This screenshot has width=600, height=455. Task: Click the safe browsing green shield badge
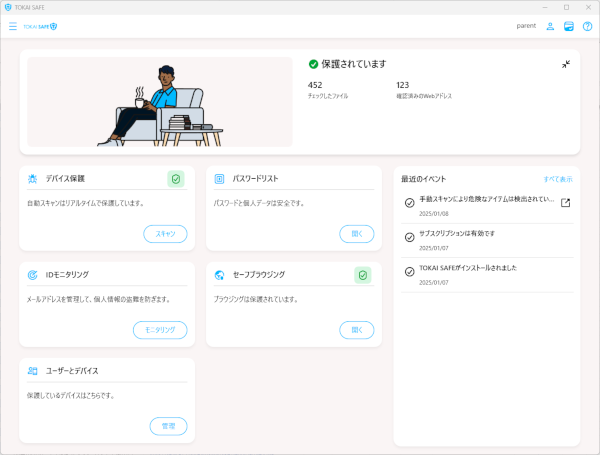362,274
